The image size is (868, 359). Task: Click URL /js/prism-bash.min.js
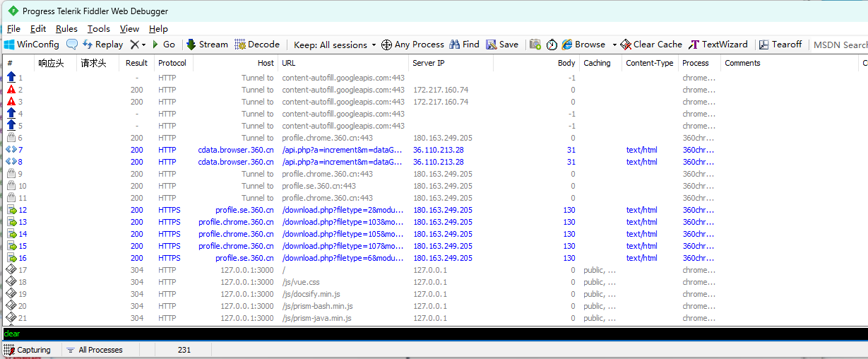317,306
